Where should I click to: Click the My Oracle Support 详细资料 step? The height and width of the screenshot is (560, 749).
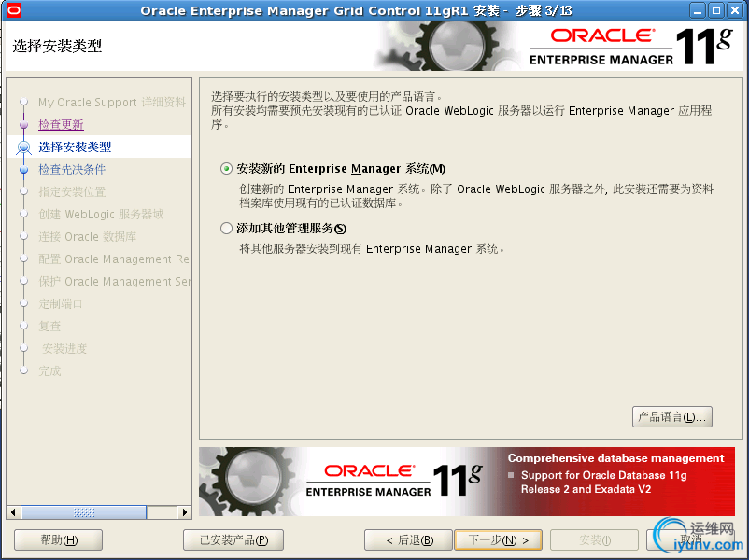(112, 102)
